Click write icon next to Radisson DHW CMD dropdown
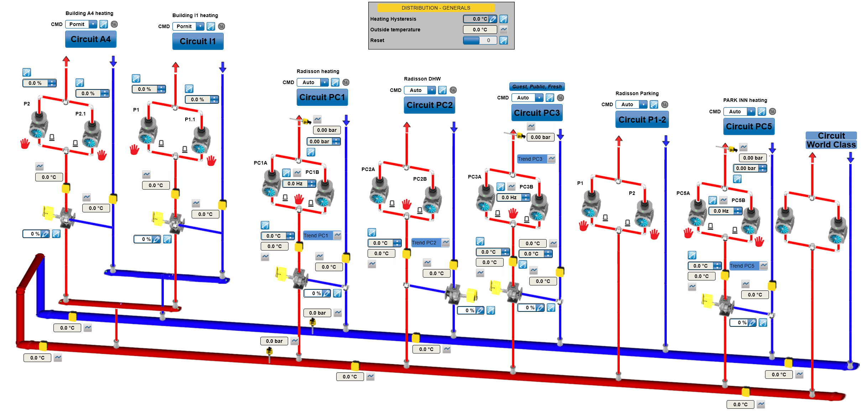Image resolution: width=868 pixels, height=413 pixels. pyautogui.click(x=442, y=90)
